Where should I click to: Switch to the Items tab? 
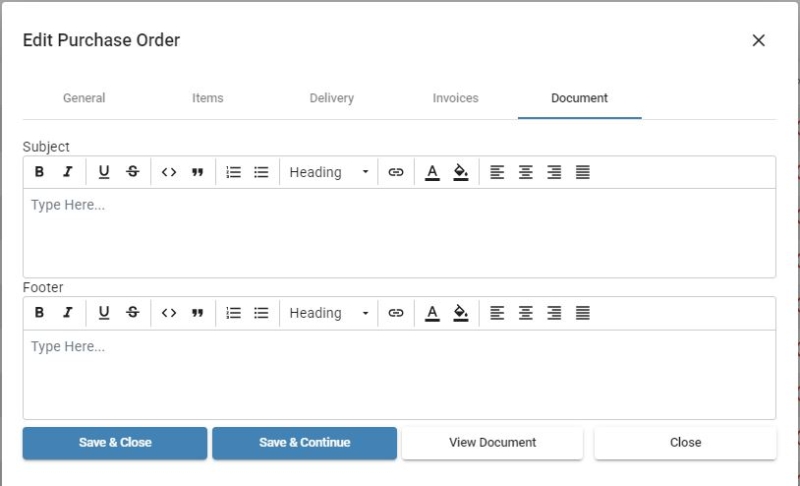click(208, 98)
